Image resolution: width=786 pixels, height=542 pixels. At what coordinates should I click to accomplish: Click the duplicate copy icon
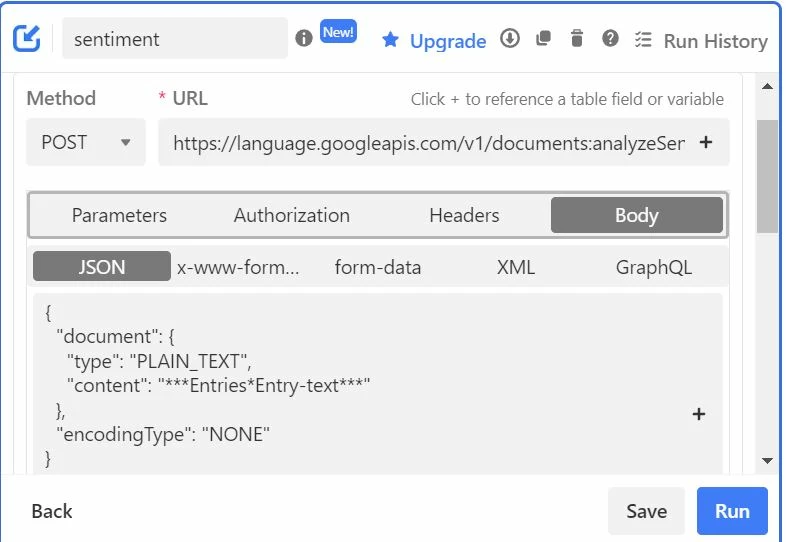pos(543,38)
